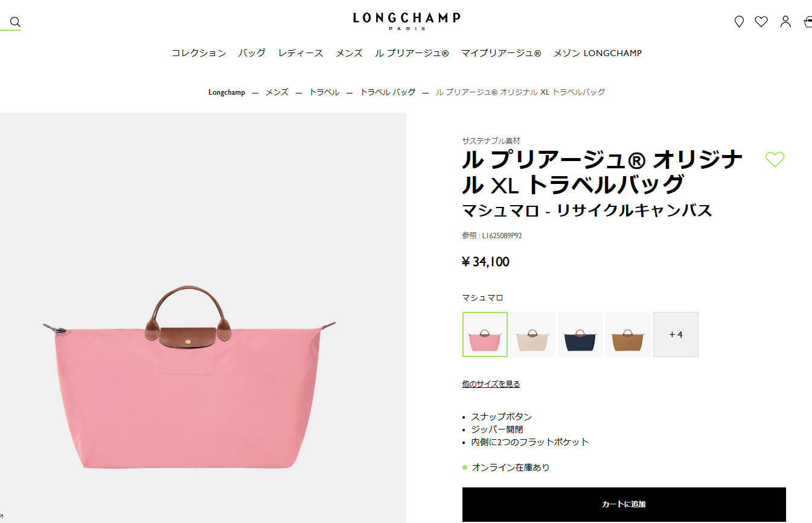Open the バッグ menu
Screen dimensions: 812x523
[x=252, y=53]
